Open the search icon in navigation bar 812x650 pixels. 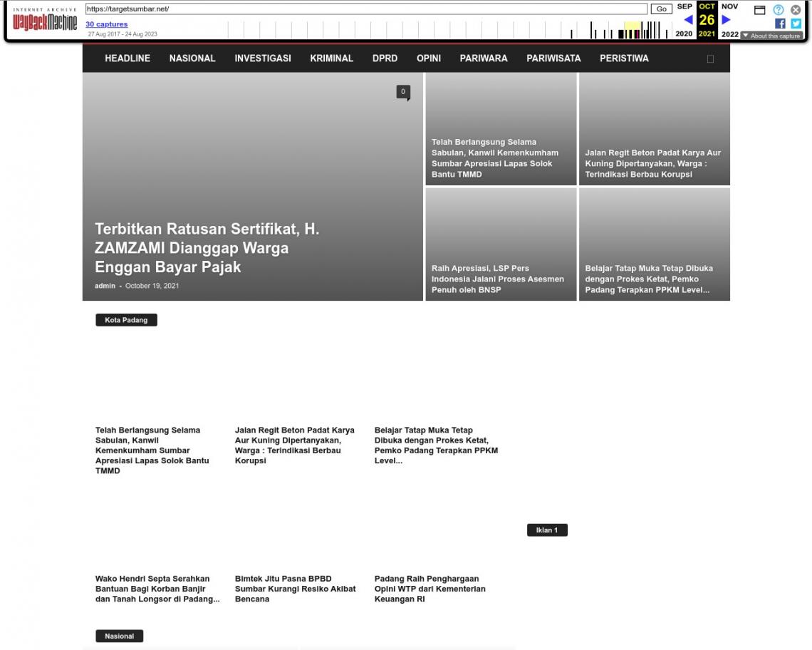(710, 59)
